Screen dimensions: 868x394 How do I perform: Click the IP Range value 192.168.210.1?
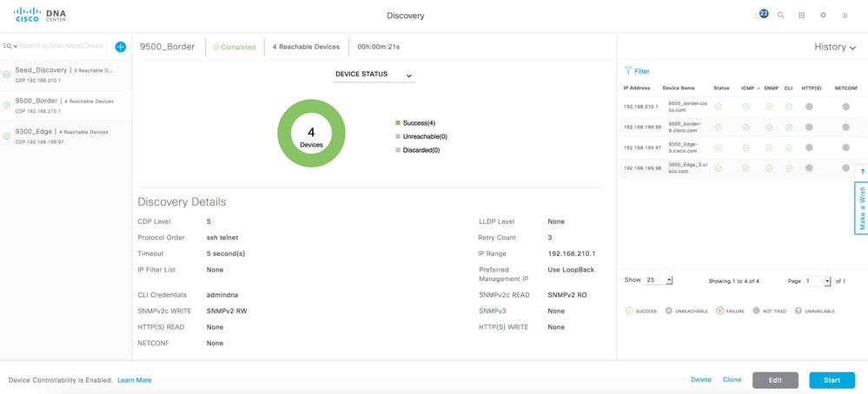572,253
